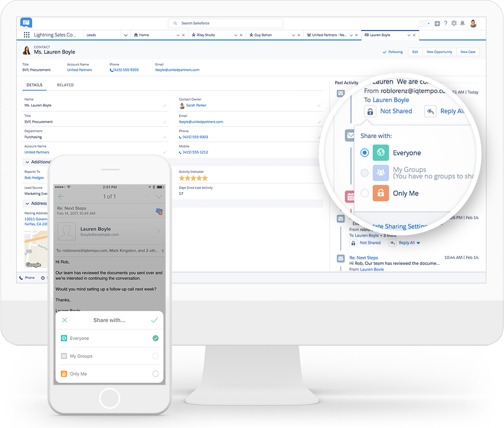The image size is (504, 428).
Task: Click the Everyone globe icon in Share with popup
Action: [x=381, y=153]
